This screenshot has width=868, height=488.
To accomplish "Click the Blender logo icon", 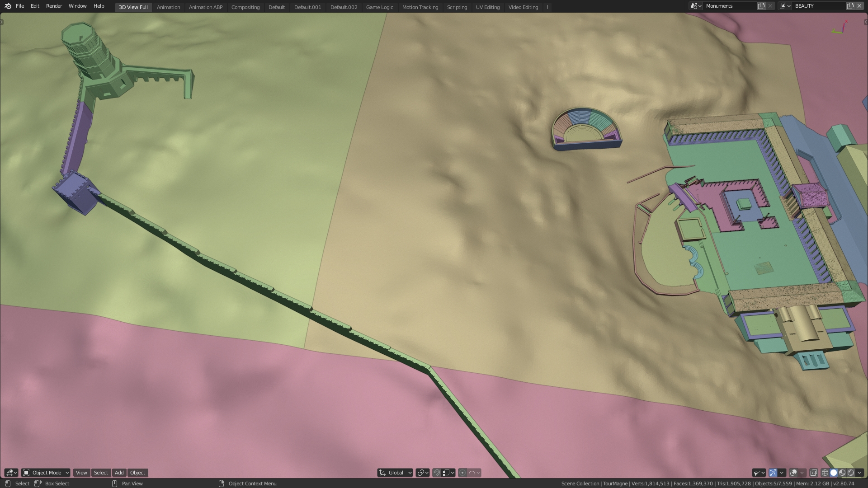I will coord(8,6).
